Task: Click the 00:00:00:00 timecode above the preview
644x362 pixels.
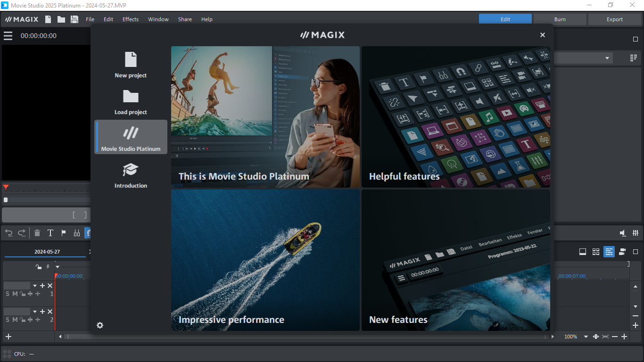Action: [x=39, y=36]
